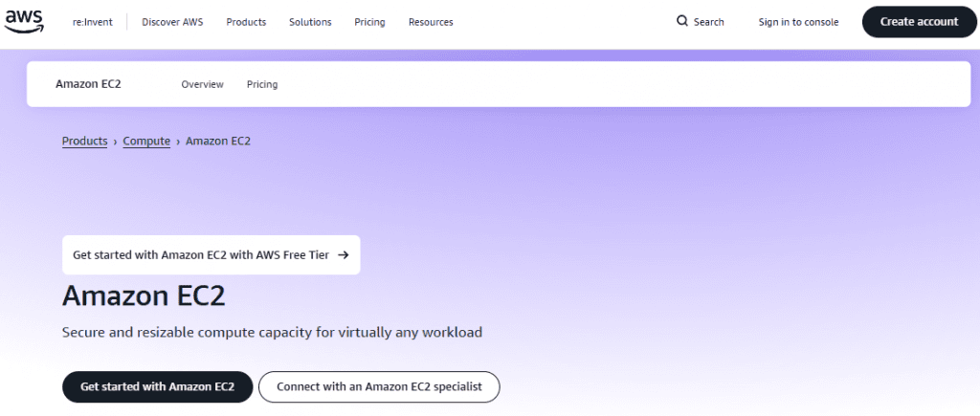Open the Pricing menu in the top navigation
This screenshot has height=416, width=980.
[x=369, y=22]
